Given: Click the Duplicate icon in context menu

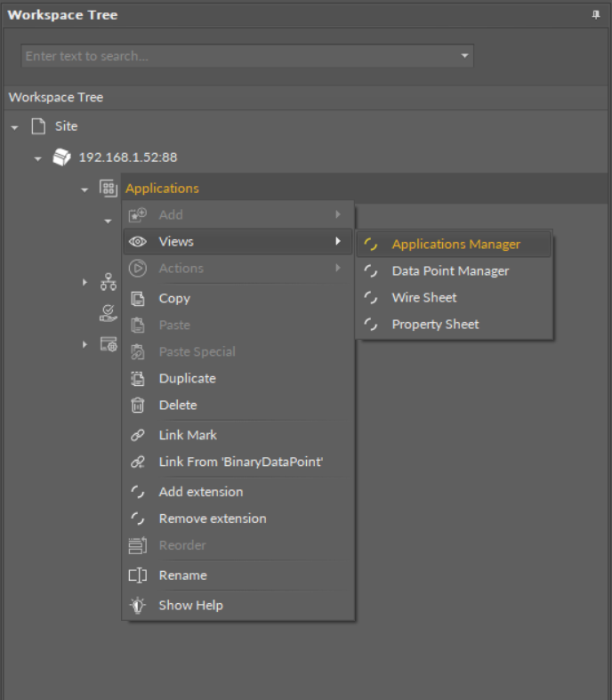Looking at the screenshot, I should click(138, 379).
